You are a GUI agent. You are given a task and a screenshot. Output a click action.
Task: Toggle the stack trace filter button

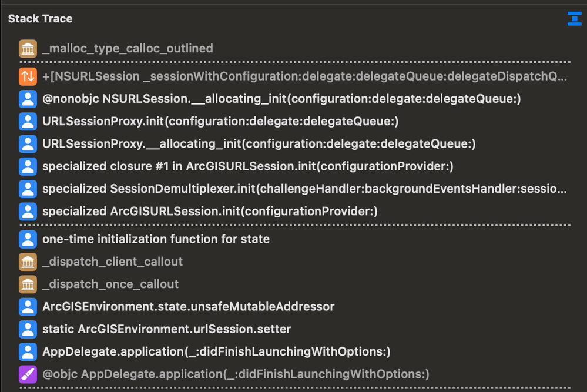click(x=574, y=19)
